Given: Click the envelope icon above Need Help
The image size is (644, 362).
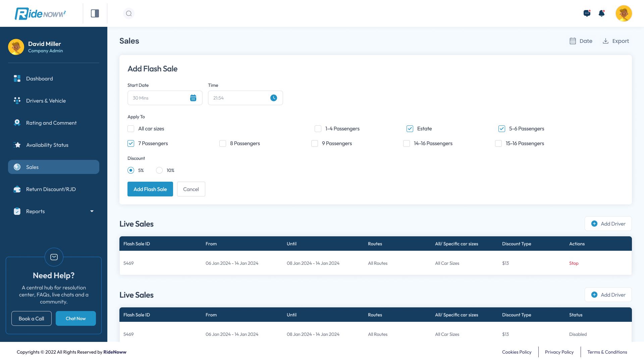Looking at the screenshot, I should 54,257.
